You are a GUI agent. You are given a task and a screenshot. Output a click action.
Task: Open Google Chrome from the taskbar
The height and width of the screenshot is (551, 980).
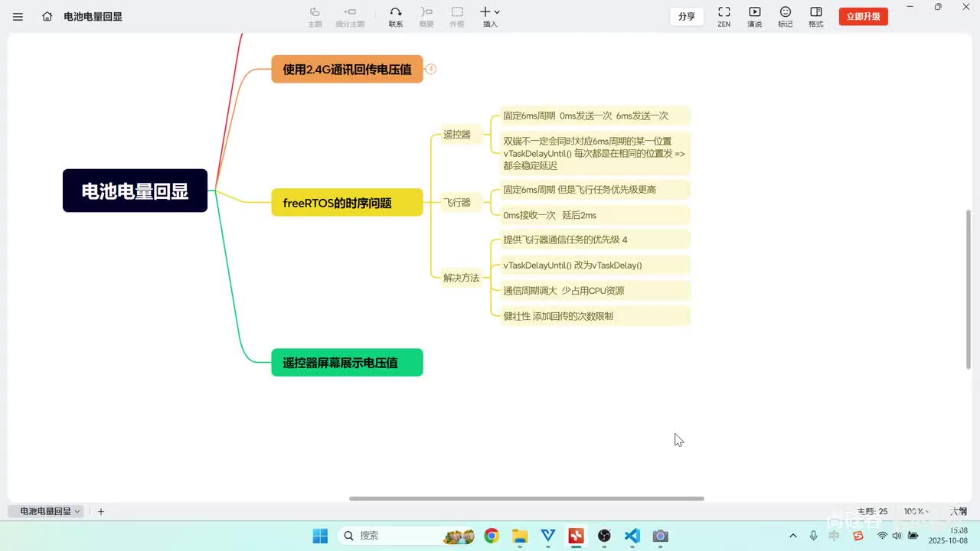(492, 536)
